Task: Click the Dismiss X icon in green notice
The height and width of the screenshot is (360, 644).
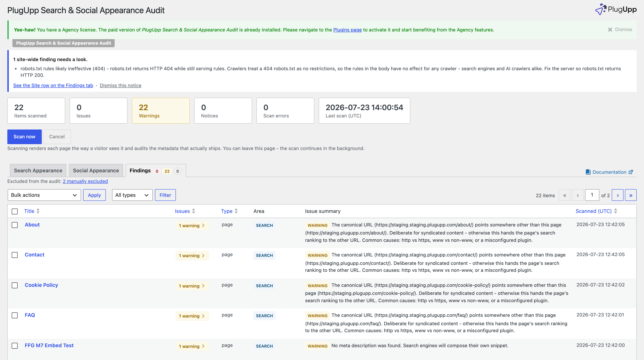Action: coord(610,30)
